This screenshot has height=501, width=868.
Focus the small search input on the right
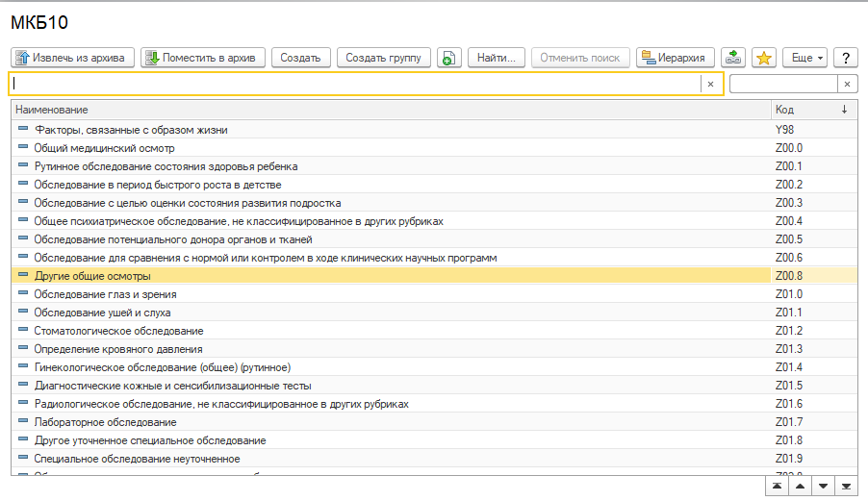pyautogui.click(x=782, y=85)
